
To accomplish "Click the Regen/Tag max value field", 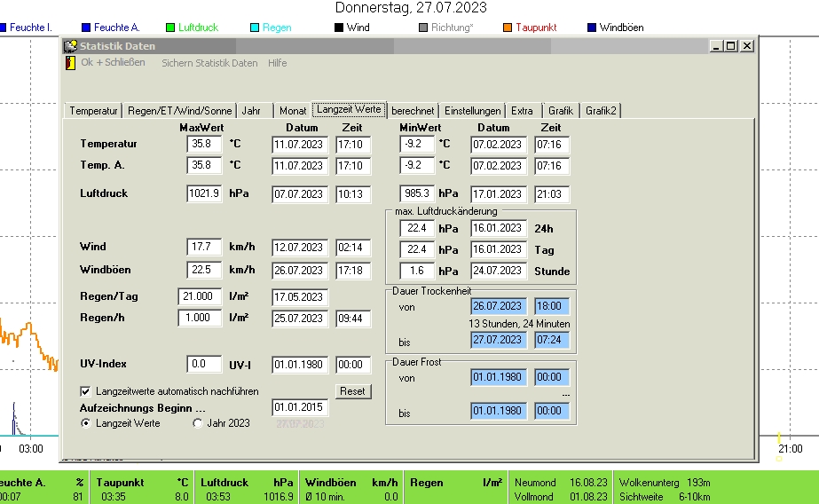I will pos(200,296).
